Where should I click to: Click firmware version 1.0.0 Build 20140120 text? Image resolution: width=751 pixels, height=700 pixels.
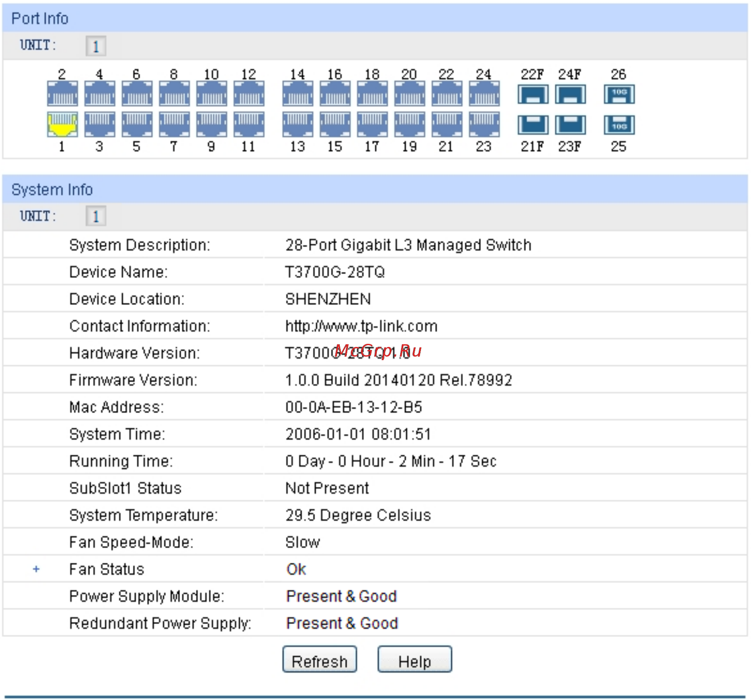click(x=399, y=380)
